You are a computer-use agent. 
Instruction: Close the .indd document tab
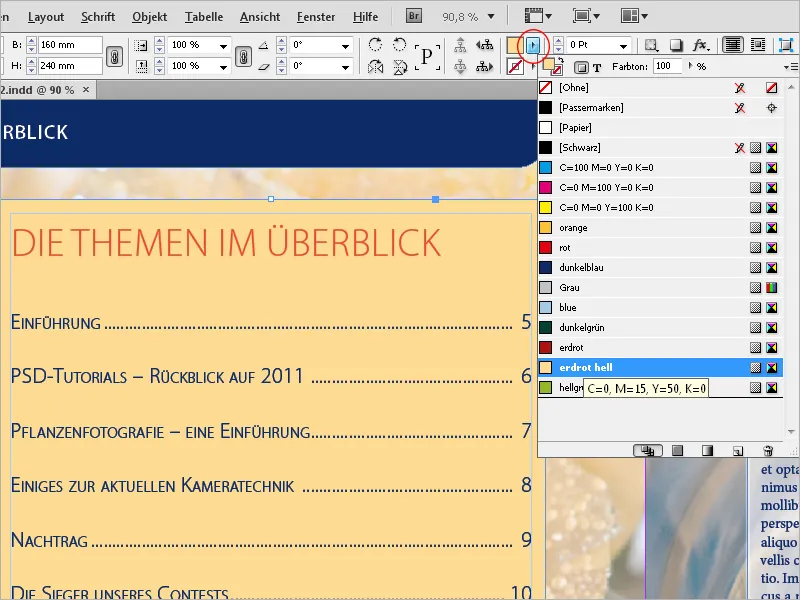tap(86, 90)
